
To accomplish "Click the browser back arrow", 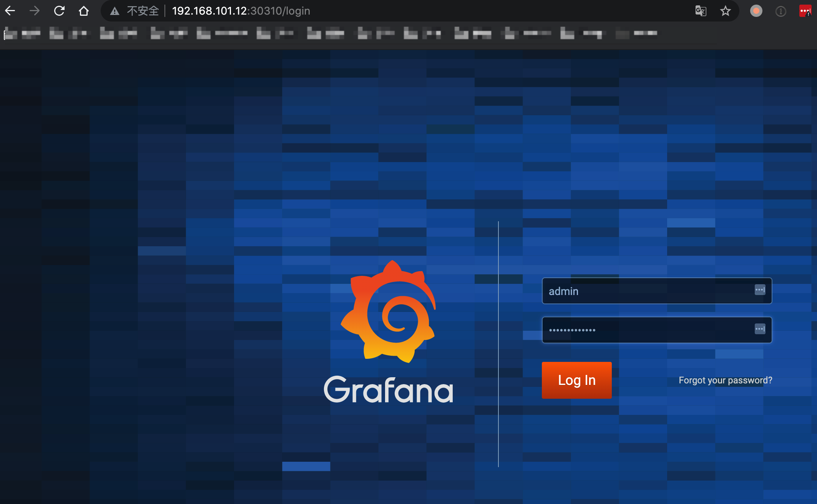I will coord(10,11).
